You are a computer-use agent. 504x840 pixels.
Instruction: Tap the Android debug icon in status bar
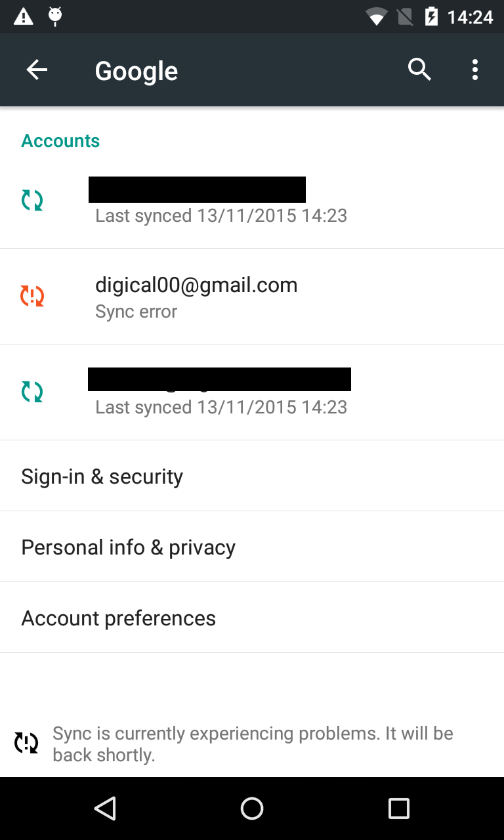click(56, 16)
